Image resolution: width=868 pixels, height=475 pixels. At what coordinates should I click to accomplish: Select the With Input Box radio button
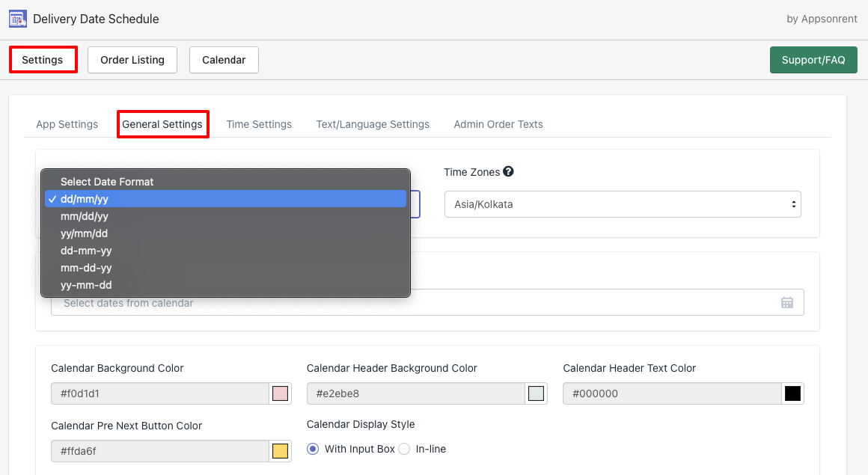click(x=313, y=449)
